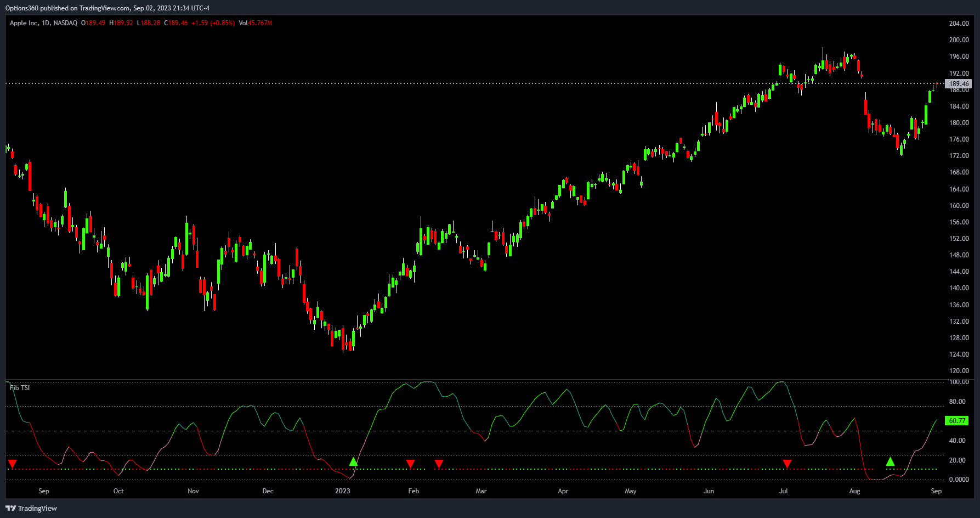980x518 pixels.
Task: Click the 0.0000 level on the TSI scale
Action: point(959,480)
